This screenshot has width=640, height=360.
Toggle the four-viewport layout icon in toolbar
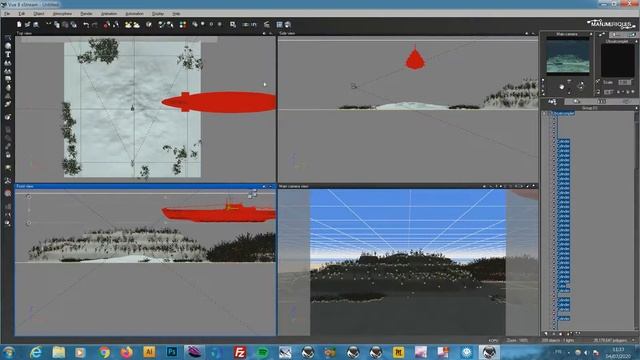click(280, 24)
